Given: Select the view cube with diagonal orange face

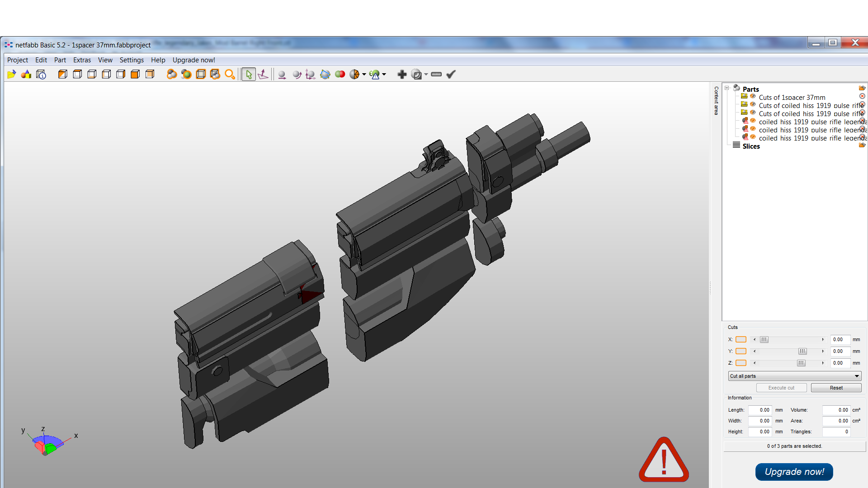Looking at the screenshot, I should 63,75.
